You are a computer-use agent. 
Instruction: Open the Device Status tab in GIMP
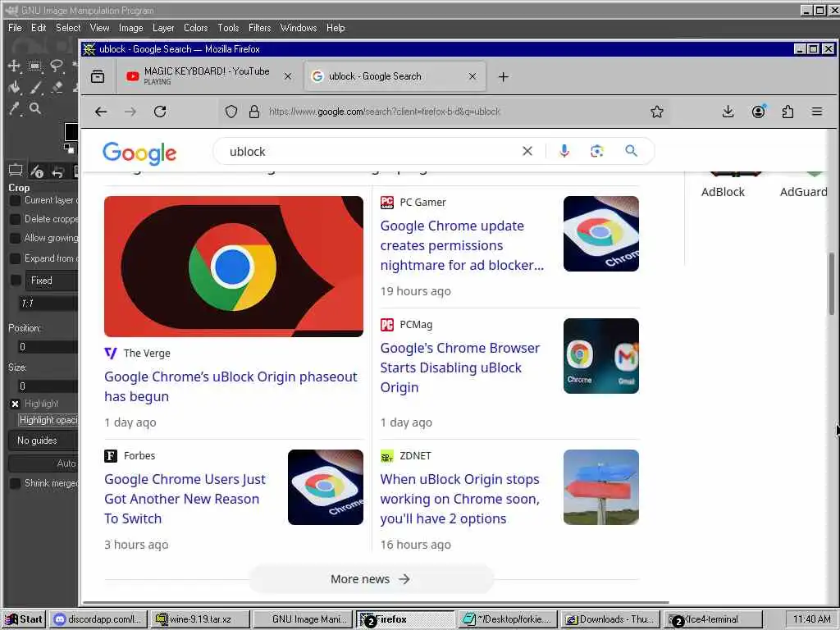point(37,171)
